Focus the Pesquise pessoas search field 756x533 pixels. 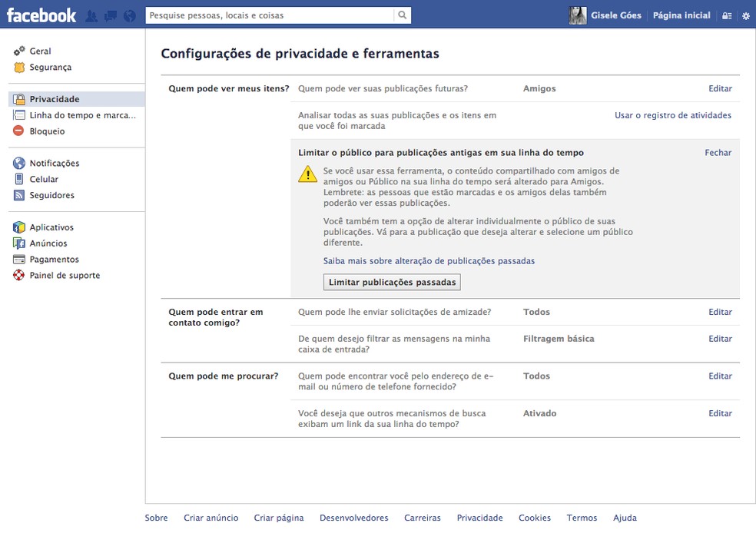pos(270,15)
